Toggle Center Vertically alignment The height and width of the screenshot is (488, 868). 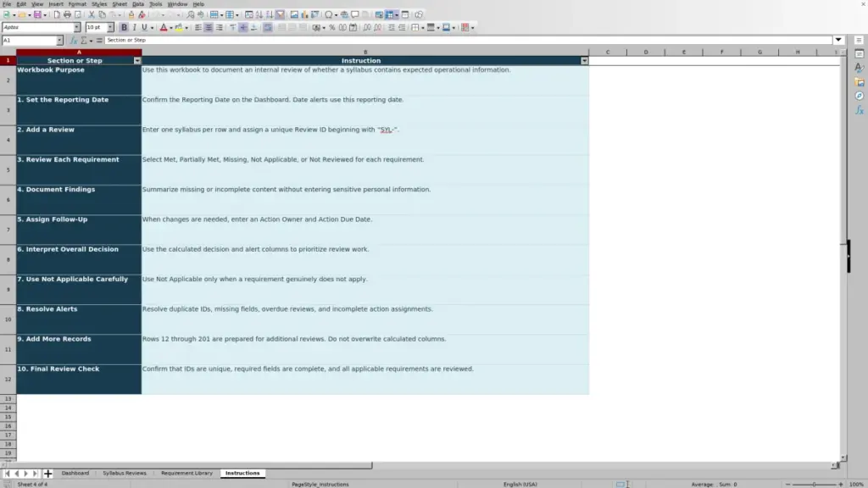[x=243, y=27]
